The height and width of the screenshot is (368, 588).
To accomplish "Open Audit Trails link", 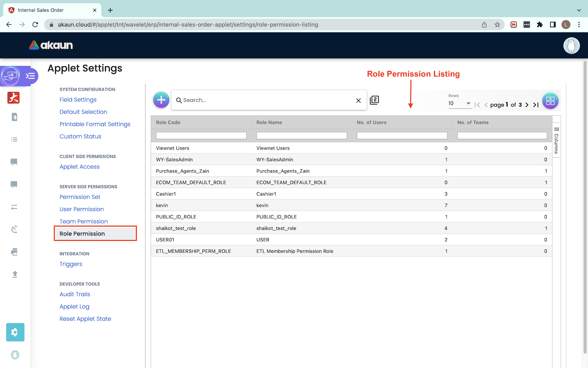I will point(75,294).
